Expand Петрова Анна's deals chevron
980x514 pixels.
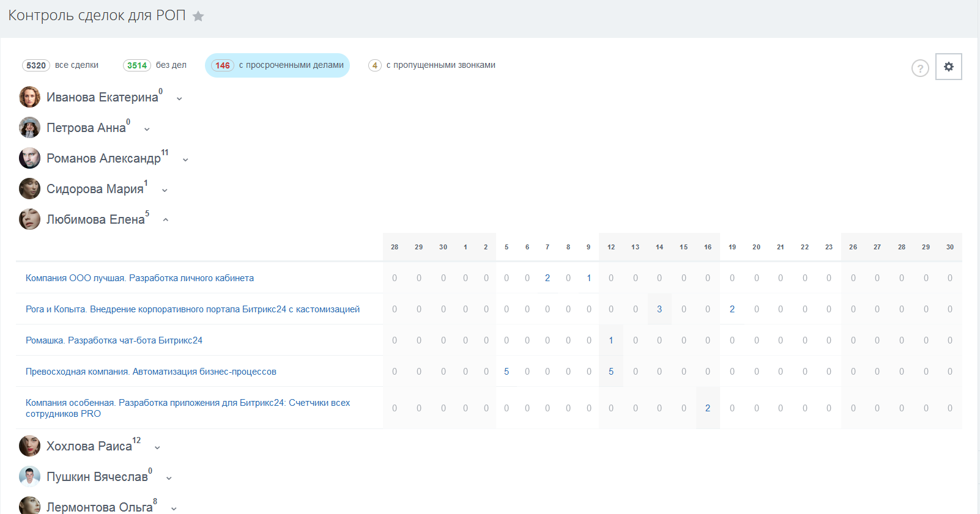(x=147, y=129)
